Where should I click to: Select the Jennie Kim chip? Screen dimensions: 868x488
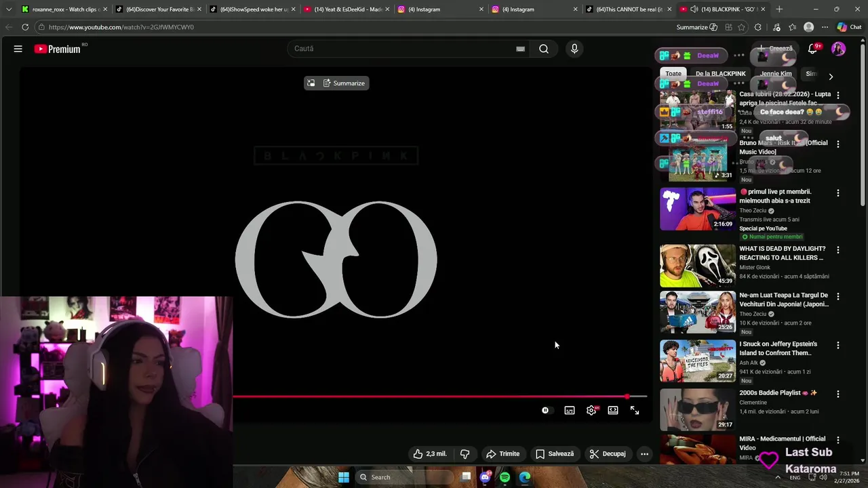776,74
